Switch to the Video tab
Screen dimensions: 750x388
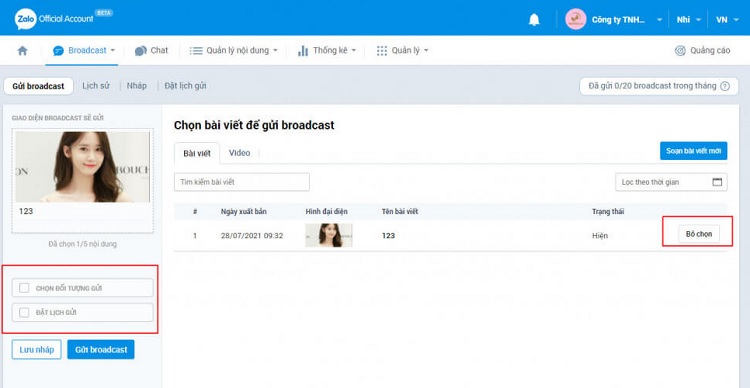(x=239, y=153)
